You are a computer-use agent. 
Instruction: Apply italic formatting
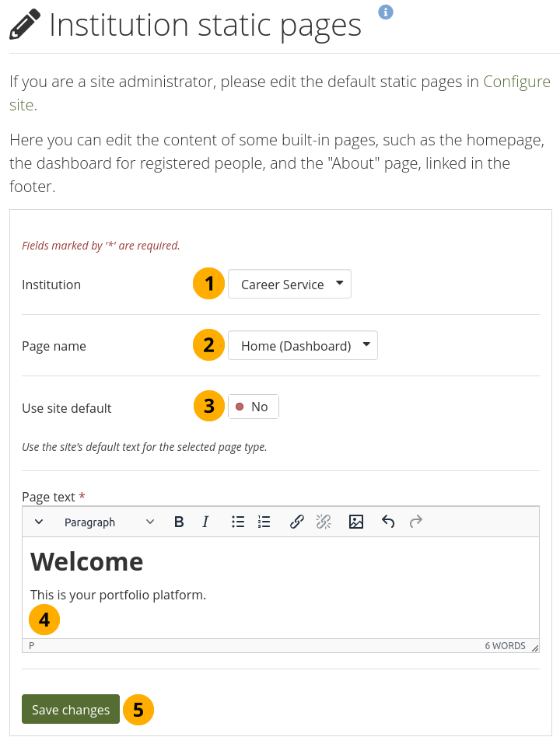[205, 522]
